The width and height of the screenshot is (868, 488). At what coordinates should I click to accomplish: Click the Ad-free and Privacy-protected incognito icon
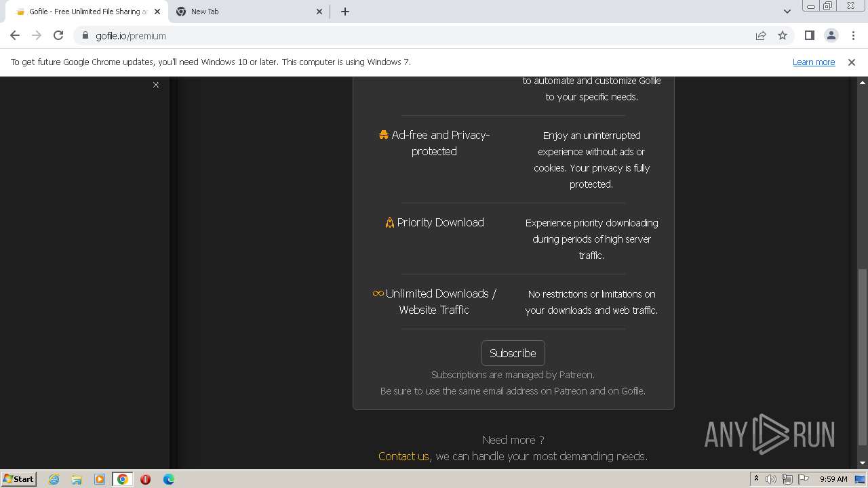tap(384, 135)
